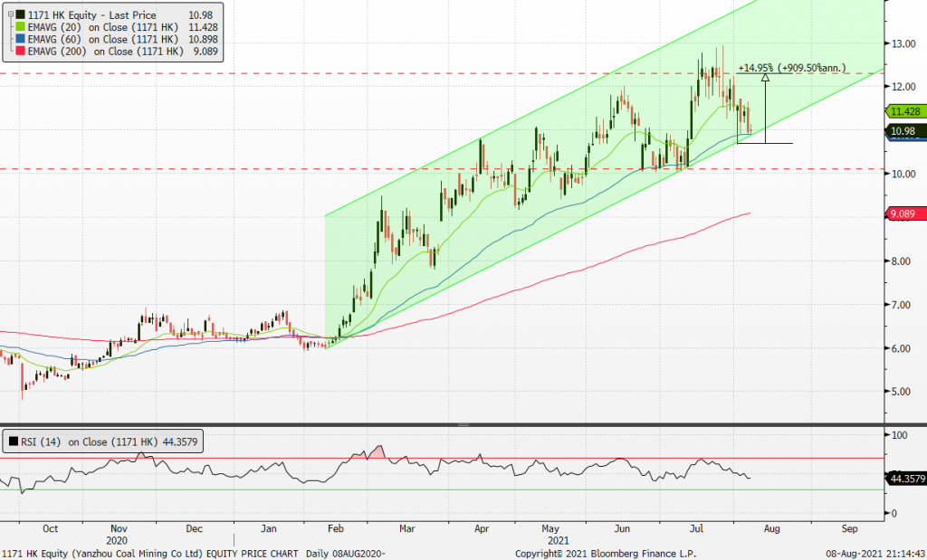Viewport: 927px width, 560px height.
Task: Click the black 1171 HK Equity color swatch
Action: point(20,15)
